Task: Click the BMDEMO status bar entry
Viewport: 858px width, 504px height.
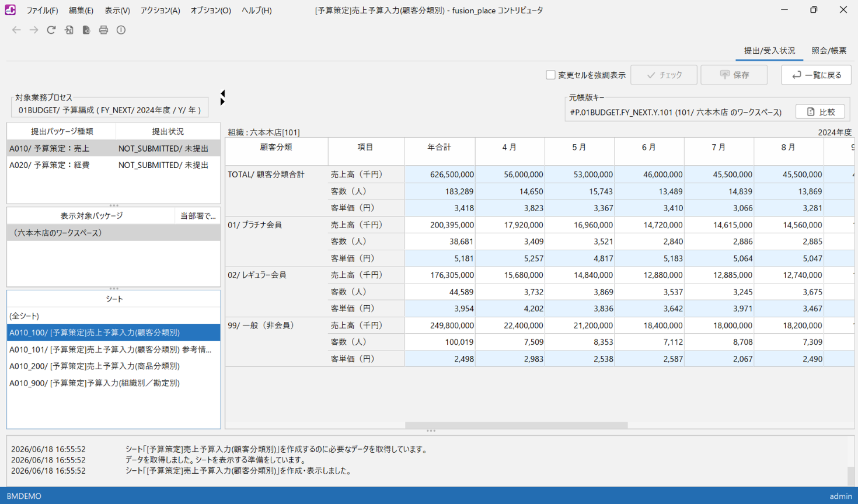Action: point(24,496)
